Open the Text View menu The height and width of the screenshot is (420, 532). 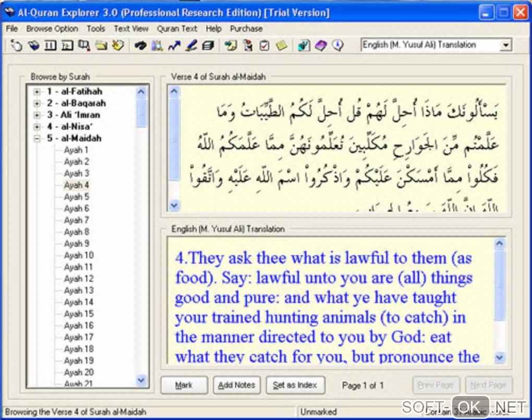(131, 29)
